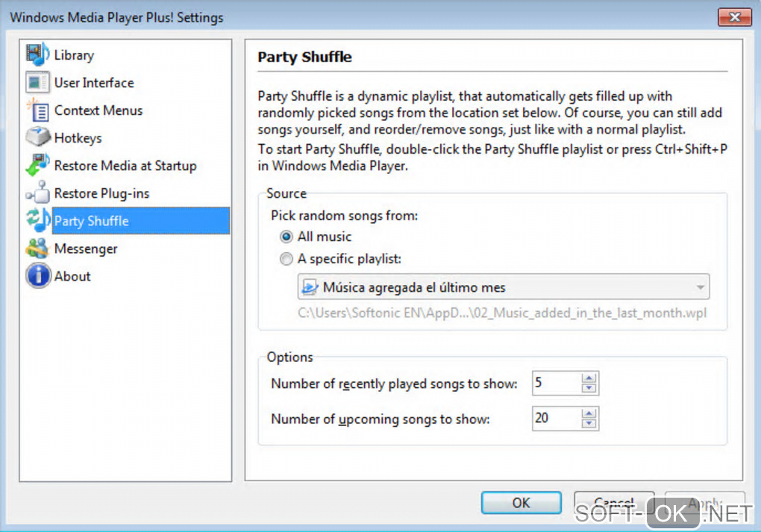Click "Number of recently played songs to show" label

coord(394,384)
